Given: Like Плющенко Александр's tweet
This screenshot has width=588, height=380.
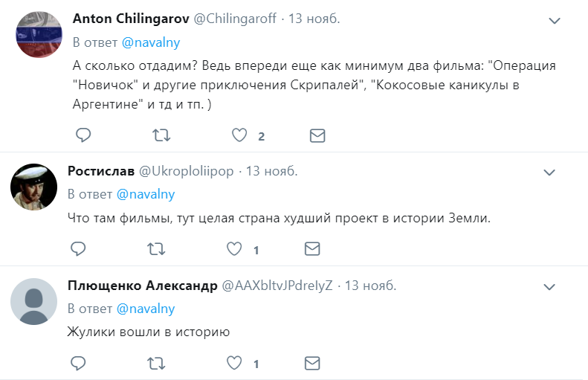Looking at the screenshot, I should [234, 363].
